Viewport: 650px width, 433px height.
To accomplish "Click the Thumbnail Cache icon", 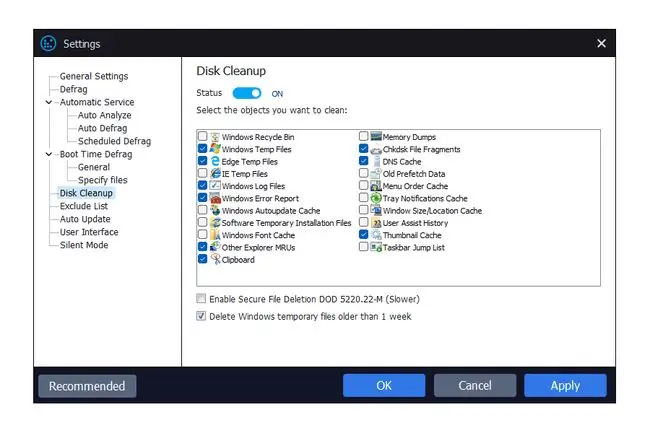I will click(376, 235).
